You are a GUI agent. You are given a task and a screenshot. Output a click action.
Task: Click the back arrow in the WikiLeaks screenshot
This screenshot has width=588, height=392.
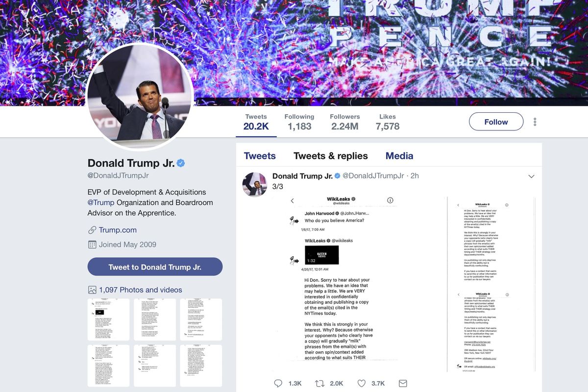tap(292, 200)
